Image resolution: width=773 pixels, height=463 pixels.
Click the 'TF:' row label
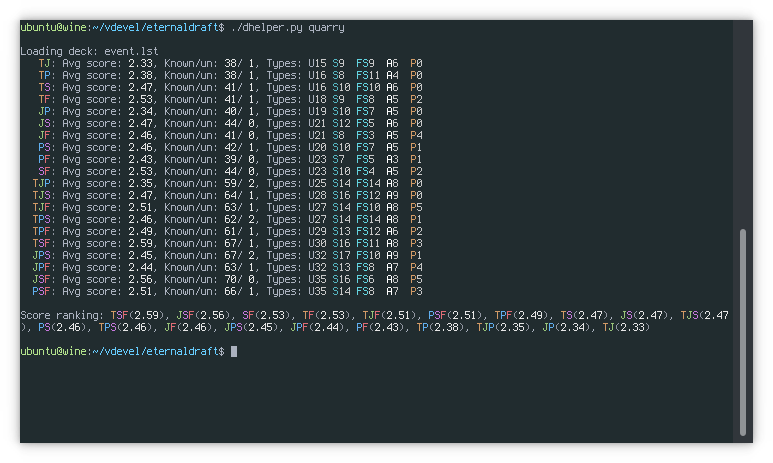[x=47, y=100]
